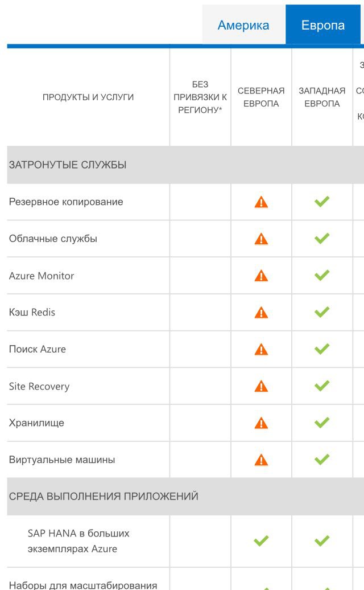Screen dimensions: 364x590
Task: Click Поиск Azure warning icon
Action: [x=261, y=350]
